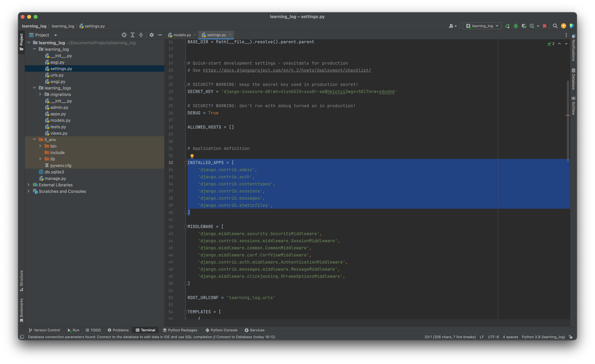Toggle tool window bars icon at bottom-left
This screenshot has height=364, width=595.
(x=22, y=337)
